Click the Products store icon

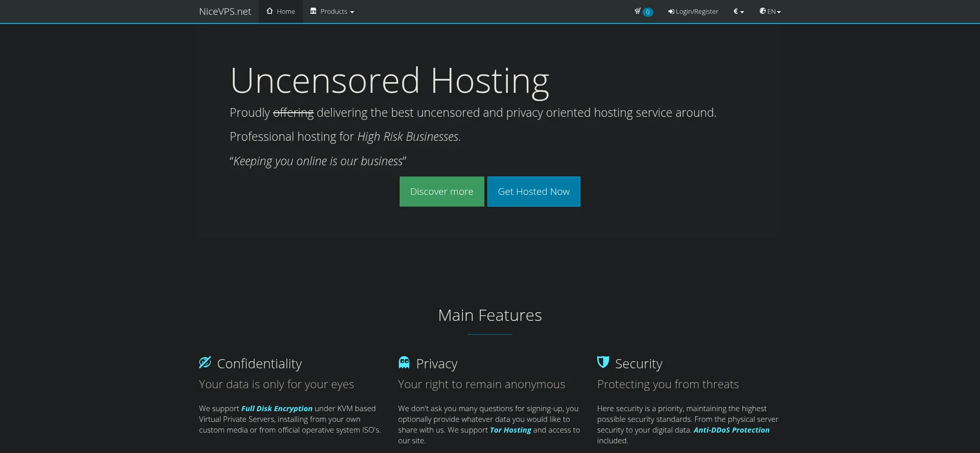click(x=313, y=11)
